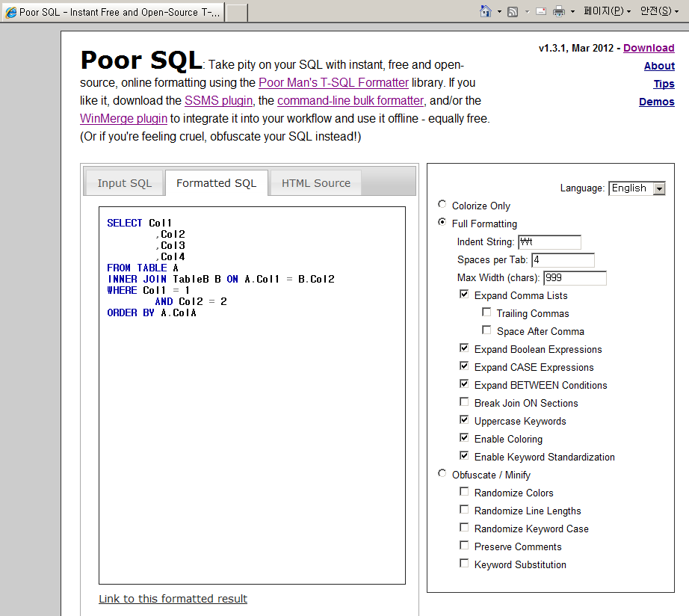Click the 'FROM TABLE' text in the SQL

137,268
